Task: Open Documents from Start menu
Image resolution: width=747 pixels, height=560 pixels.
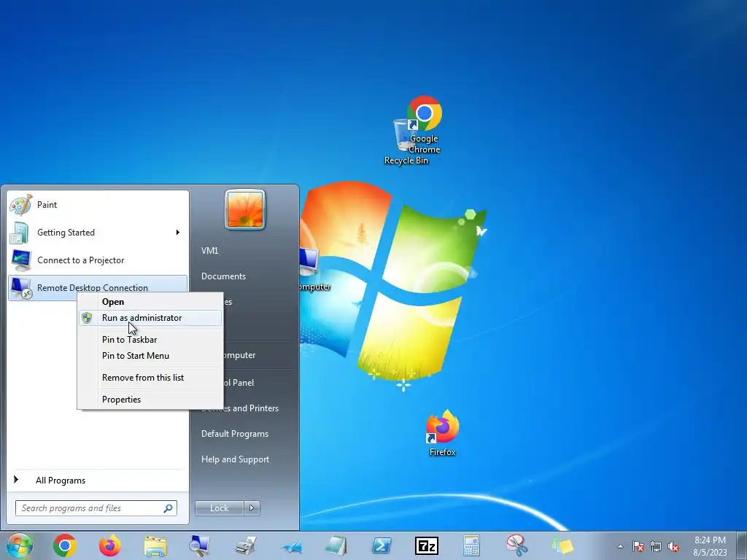Action: point(223,276)
